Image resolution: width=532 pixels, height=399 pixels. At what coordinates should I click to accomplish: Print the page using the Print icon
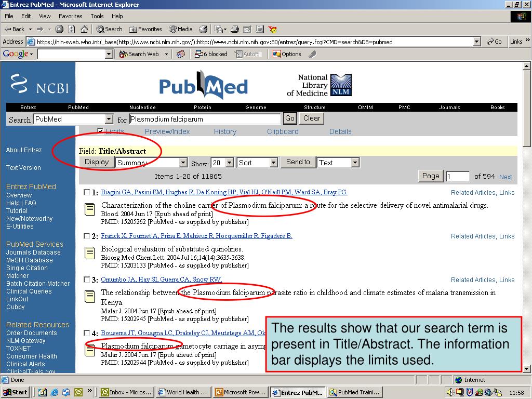[235, 29]
